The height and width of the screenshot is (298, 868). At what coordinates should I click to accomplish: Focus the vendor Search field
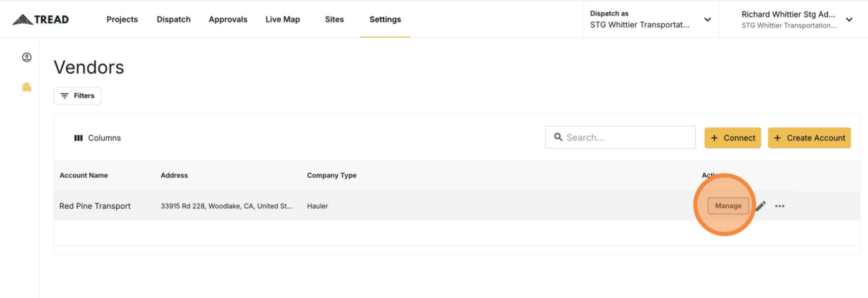[x=620, y=137]
